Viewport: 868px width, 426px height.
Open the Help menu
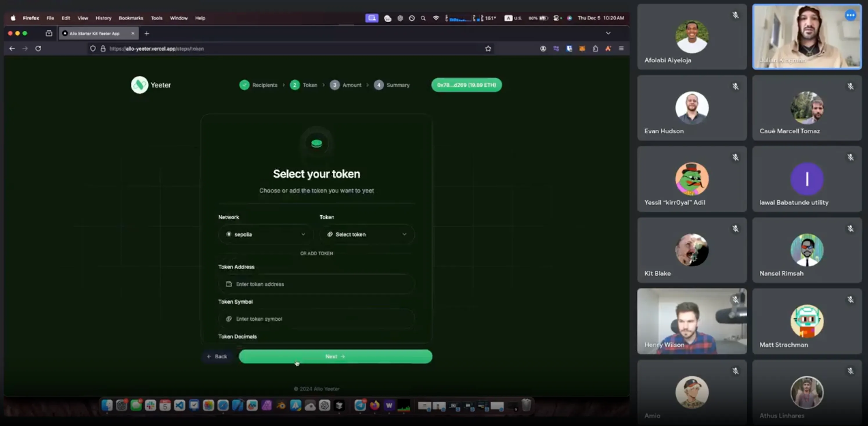click(200, 18)
